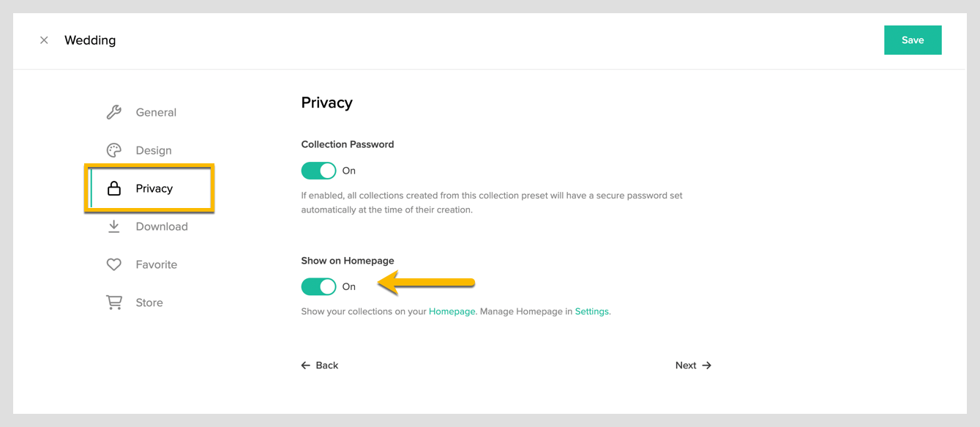Click the heart icon for Favorite
This screenshot has height=427, width=980.
click(x=114, y=264)
